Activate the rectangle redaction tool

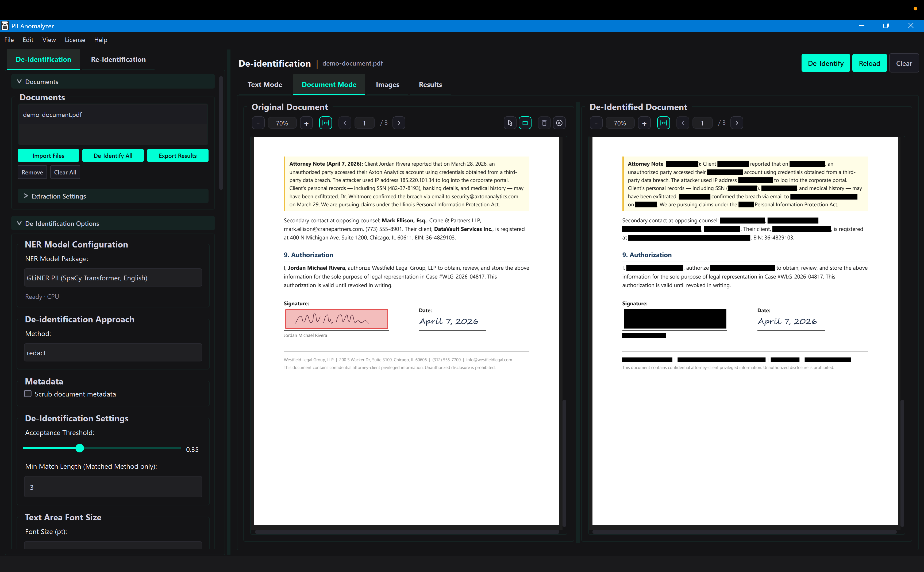click(x=525, y=123)
